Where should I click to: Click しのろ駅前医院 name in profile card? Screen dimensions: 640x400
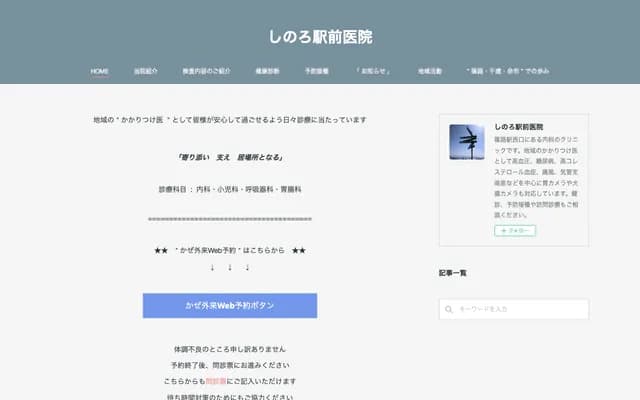[519, 128]
